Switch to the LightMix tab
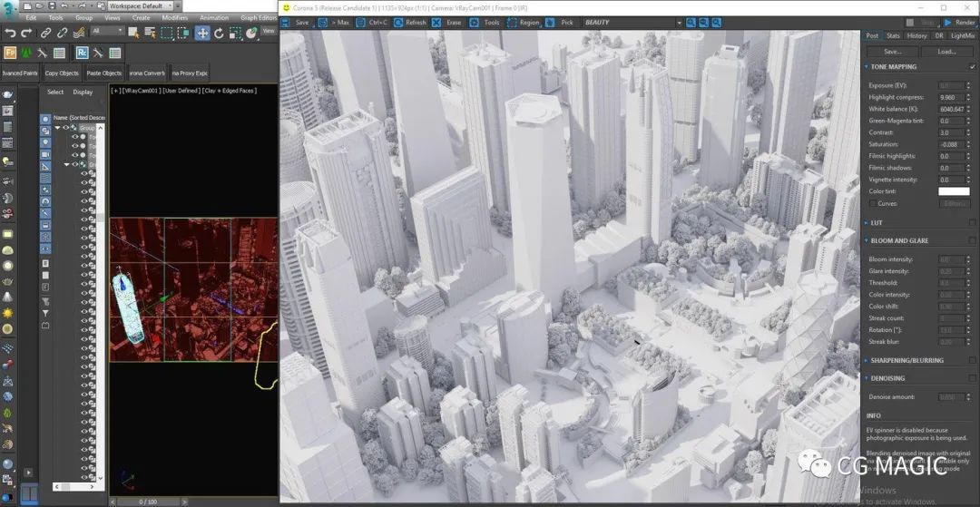 963,35
